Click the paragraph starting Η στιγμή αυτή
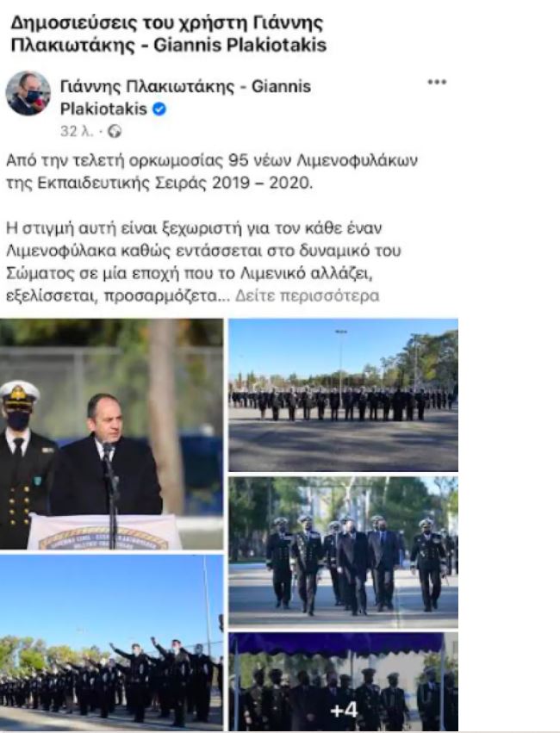The width and height of the screenshot is (560, 733). pos(203,262)
